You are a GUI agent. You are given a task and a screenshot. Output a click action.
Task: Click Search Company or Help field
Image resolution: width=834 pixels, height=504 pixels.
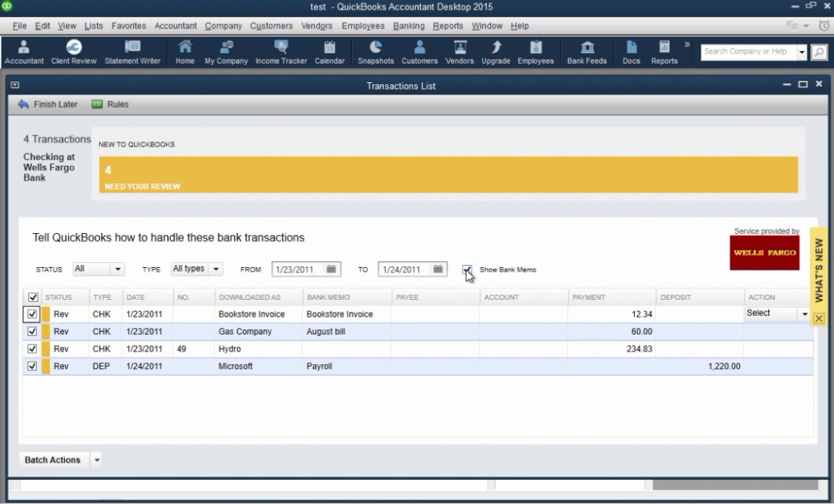tap(749, 52)
